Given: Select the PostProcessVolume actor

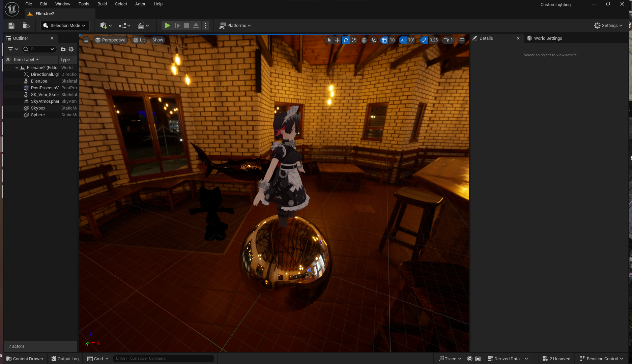Looking at the screenshot, I should click(x=40, y=88).
